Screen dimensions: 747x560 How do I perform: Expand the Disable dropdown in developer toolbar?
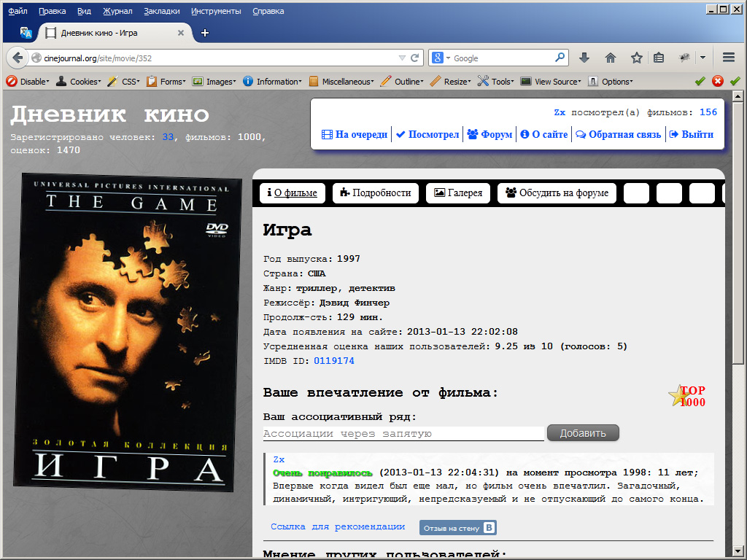click(x=28, y=82)
